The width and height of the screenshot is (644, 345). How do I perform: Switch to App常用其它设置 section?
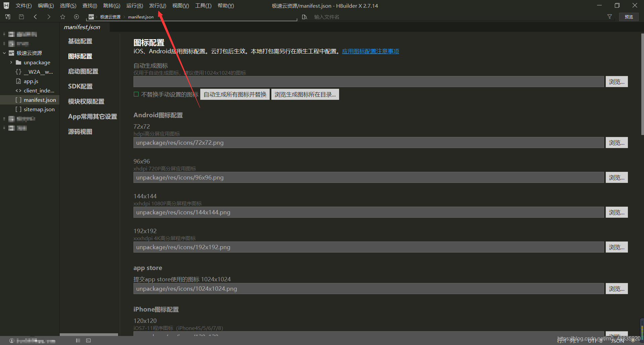pos(93,117)
